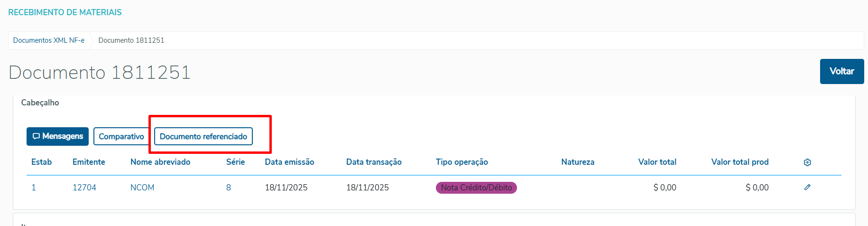868x226 pixels.
Task: Click the Estab value 1 link
Action: 34,188
